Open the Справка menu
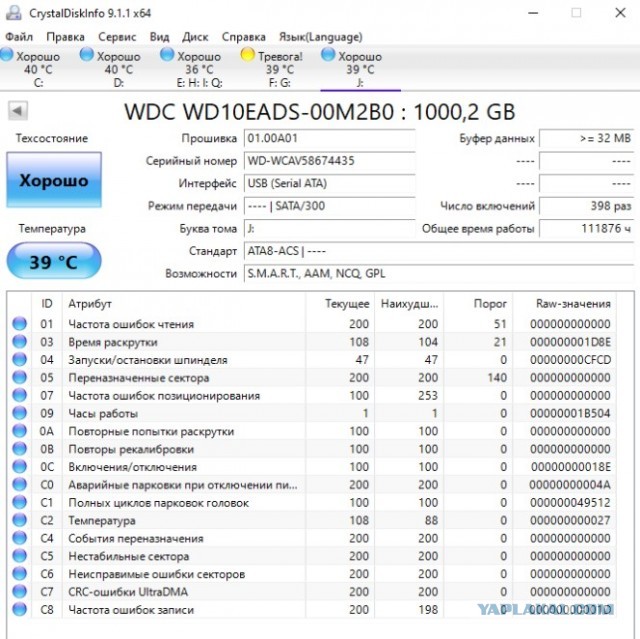Image resolution: width=640 pixels, height=639 pixels. 244,37
